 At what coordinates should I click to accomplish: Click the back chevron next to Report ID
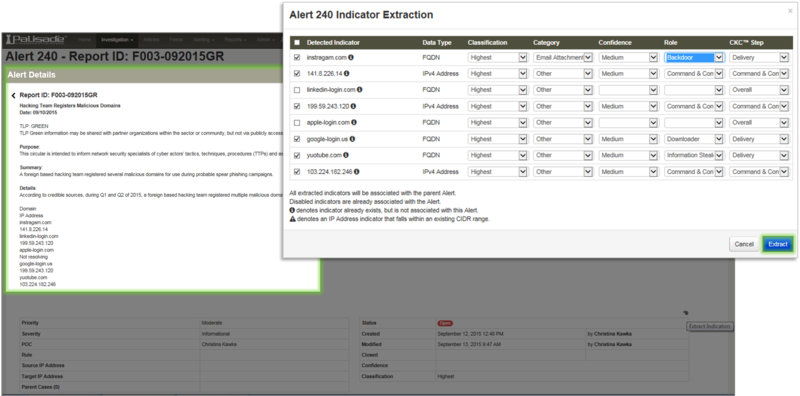tap(13, 95)
